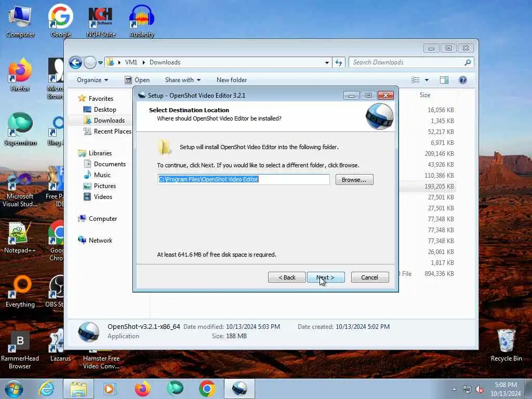This screenshot has width=532, height=399.
Task: Toggle the Explorer preview pane
Action: click(x=444, y=80)
